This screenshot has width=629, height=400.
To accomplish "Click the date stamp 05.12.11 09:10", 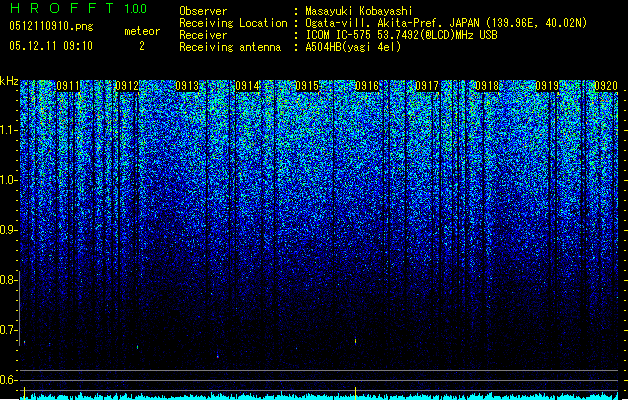I will pyautogui.click(x=51, y=46).
